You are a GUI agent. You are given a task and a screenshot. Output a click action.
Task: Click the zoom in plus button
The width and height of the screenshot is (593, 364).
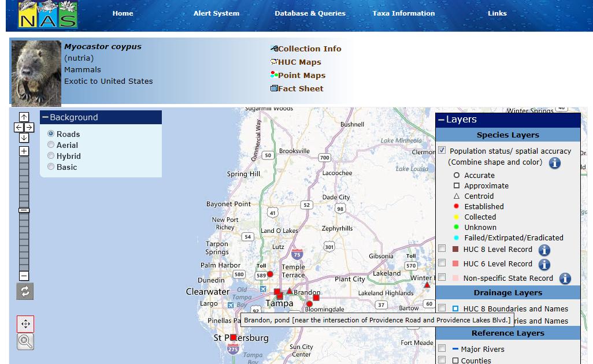tap(24, 151)
